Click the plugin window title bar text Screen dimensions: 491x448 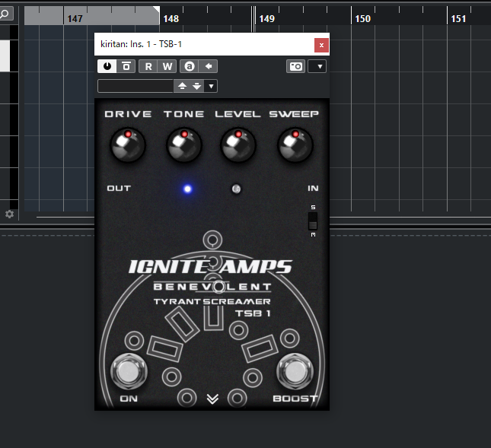142,44
